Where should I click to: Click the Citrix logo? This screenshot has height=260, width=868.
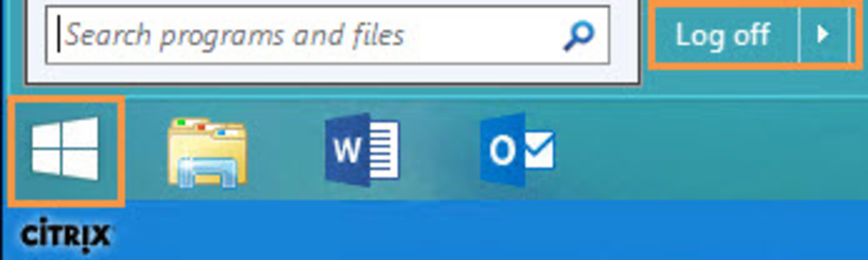coord(65,235)
